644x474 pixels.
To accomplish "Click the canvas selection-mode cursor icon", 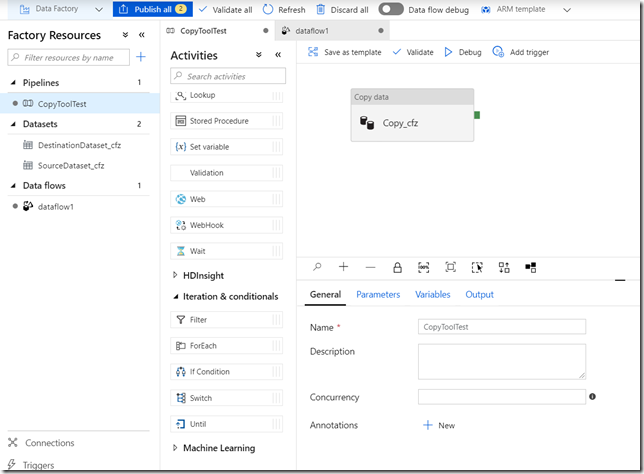I will 477,267.
